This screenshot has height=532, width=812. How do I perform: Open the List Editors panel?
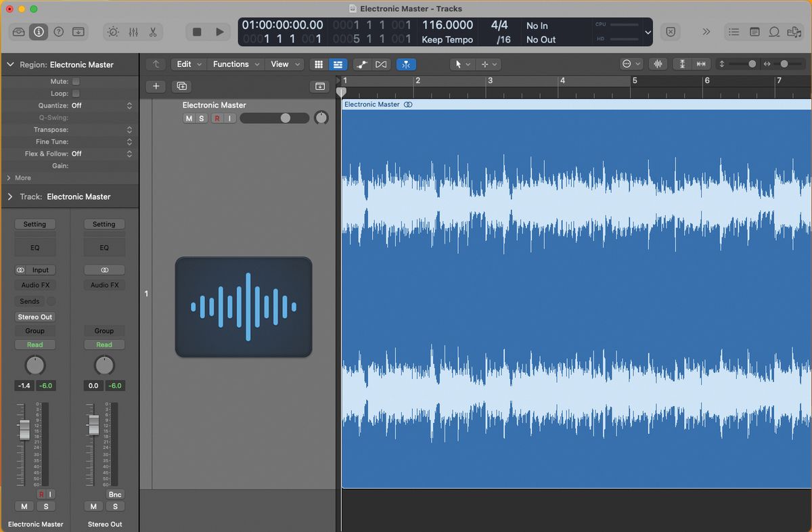click(x=734, y=31)
